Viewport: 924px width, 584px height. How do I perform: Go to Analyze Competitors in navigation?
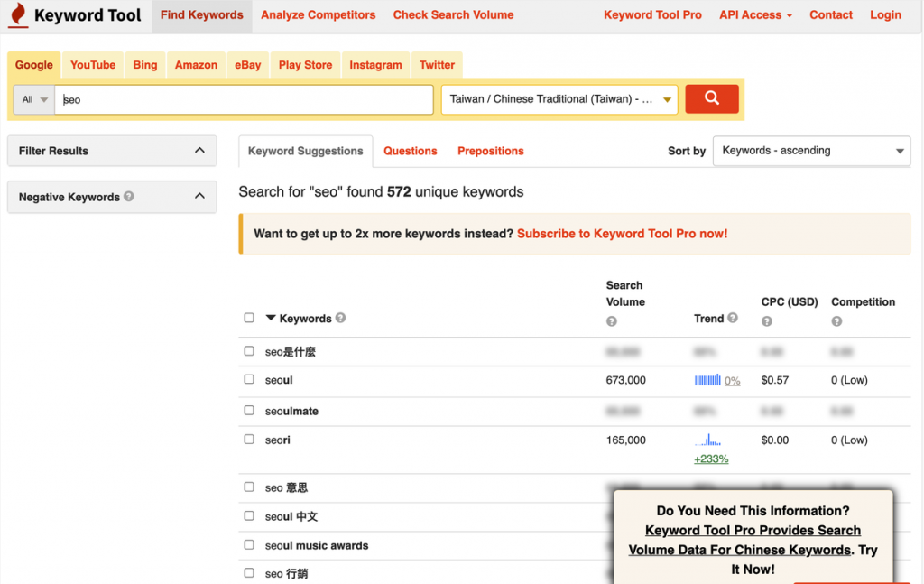[319, 15]
